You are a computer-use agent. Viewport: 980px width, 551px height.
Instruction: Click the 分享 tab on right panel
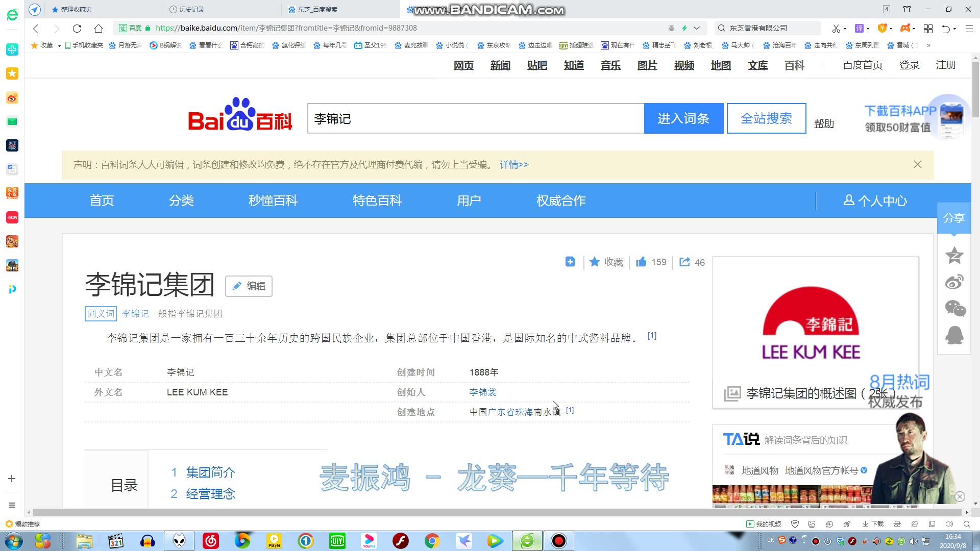point(953,218)
